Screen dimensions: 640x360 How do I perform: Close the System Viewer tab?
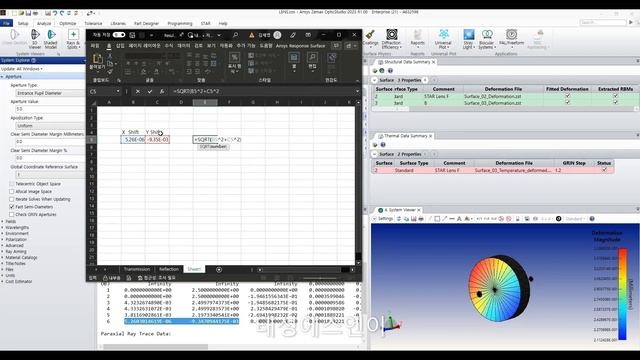[419, 210]
